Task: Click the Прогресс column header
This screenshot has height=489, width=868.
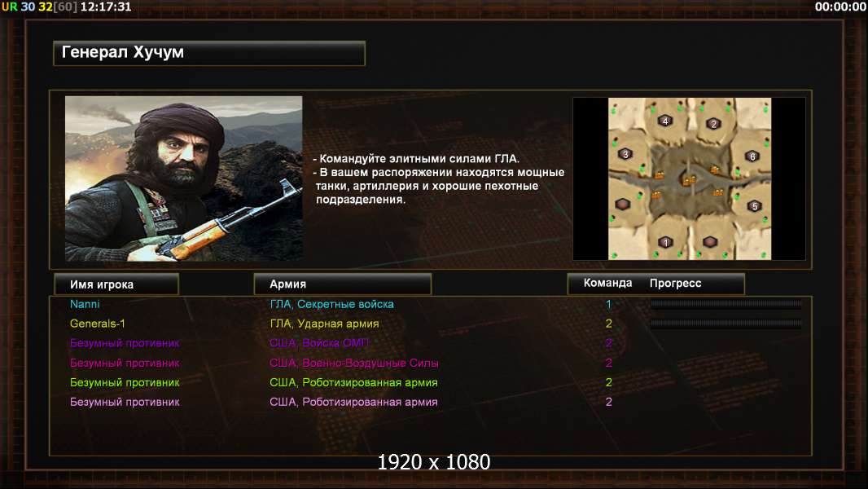Action: click(x=675, y=283)
